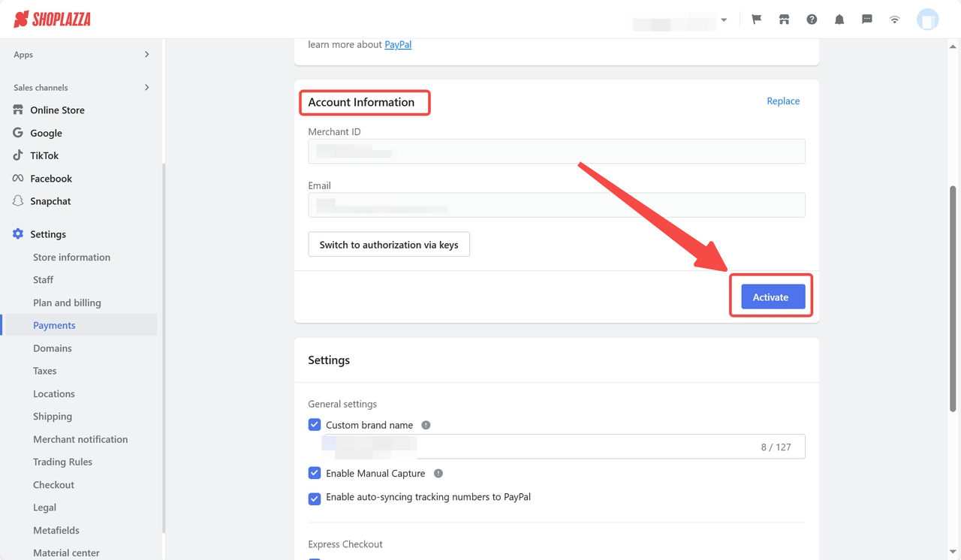
Task: Open Plan and billing page
Action: (67, 303)
